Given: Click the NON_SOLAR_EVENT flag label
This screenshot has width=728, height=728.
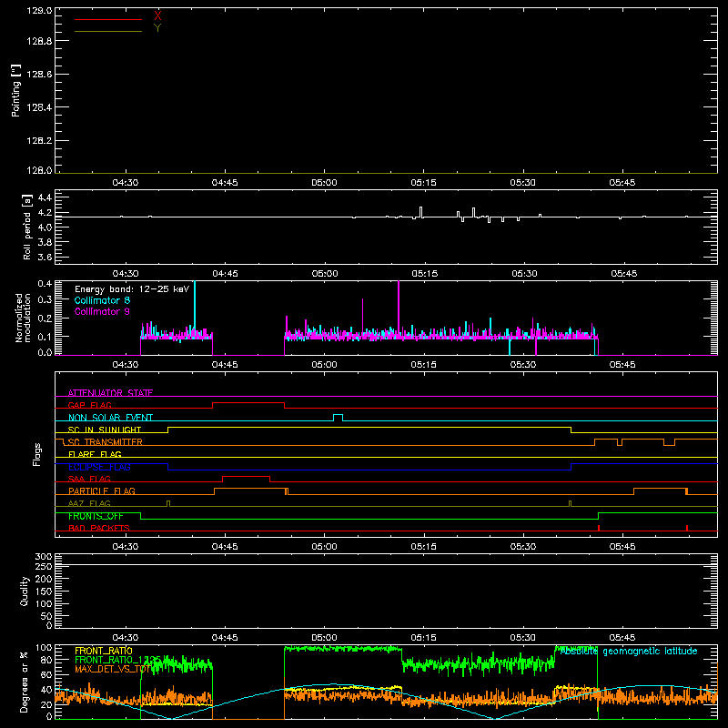Looking at the screenshot, I should 110,418.
